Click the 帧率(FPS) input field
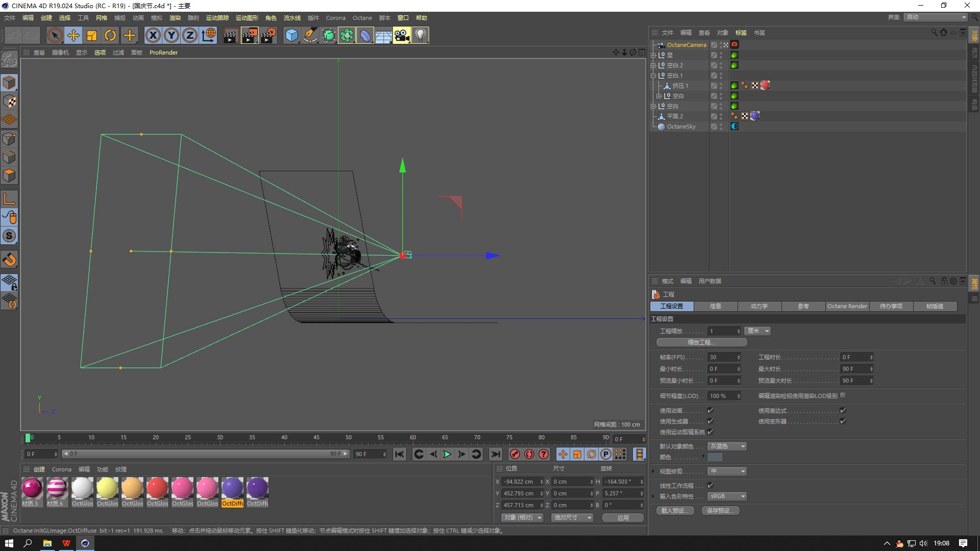 click(724, 357)
